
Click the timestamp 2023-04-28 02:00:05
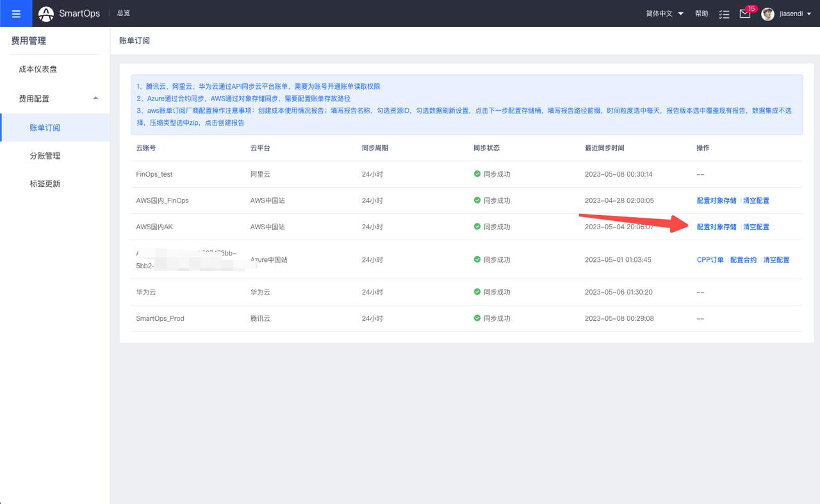pos(619,200)
